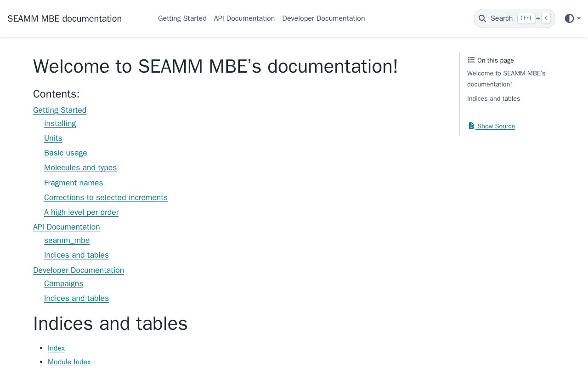Click the Contents: caption text
The width and height of the screenshot is (588, 368).
[x=57, y=94]
